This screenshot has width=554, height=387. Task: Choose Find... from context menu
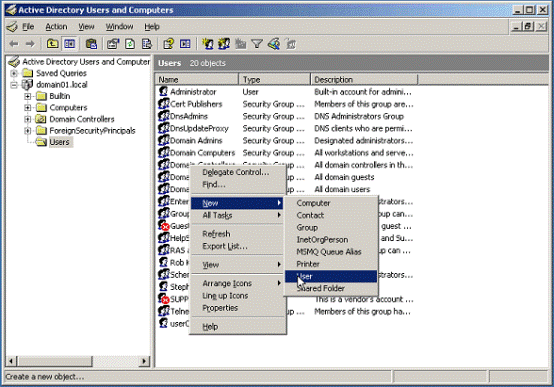[238, 184]
